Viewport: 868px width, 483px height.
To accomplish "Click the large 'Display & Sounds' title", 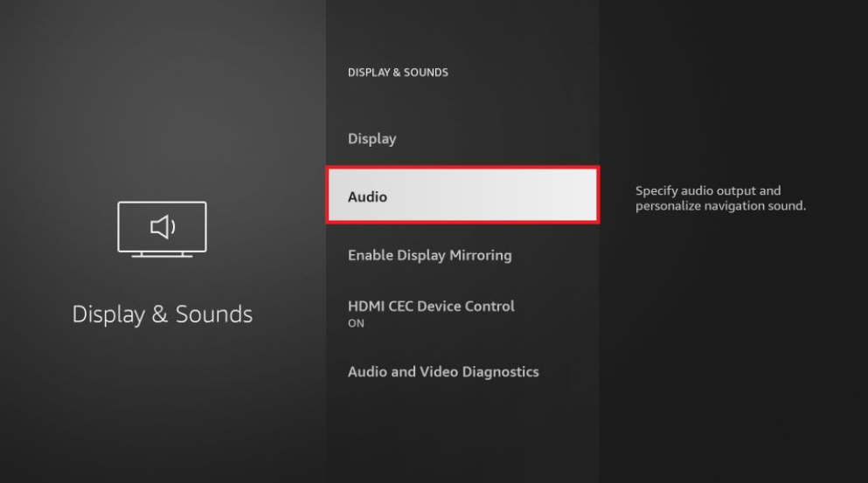I will 163,314.
